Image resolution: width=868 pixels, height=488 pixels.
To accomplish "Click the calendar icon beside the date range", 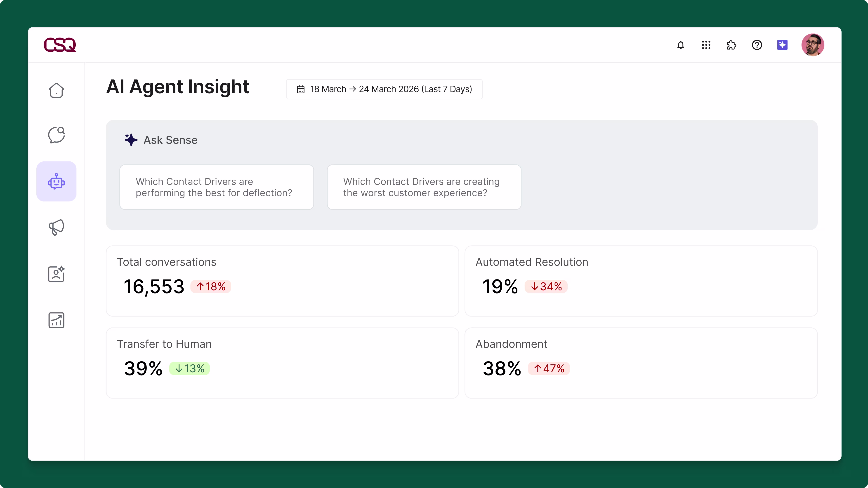I will coord(301,89).
